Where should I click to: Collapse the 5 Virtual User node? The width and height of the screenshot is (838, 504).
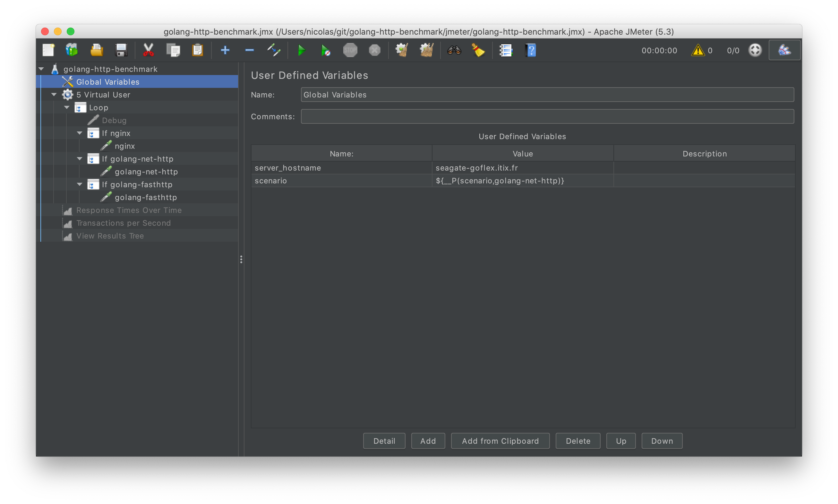54,95
